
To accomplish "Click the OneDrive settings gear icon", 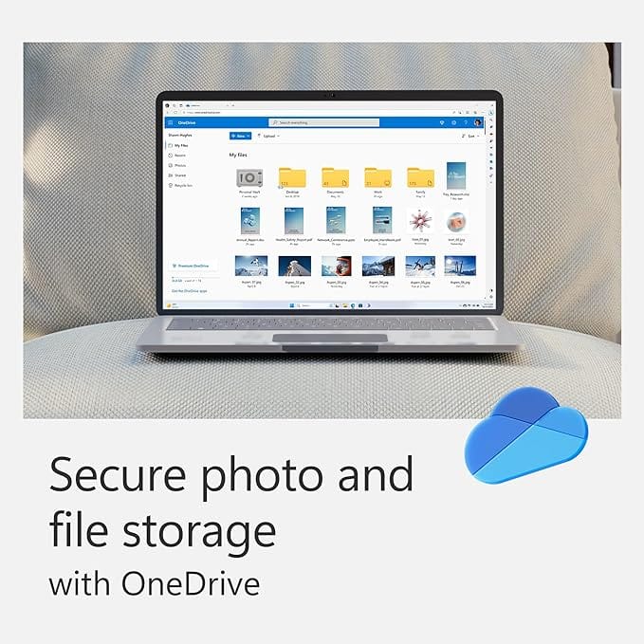I will (x=454, y=122).
